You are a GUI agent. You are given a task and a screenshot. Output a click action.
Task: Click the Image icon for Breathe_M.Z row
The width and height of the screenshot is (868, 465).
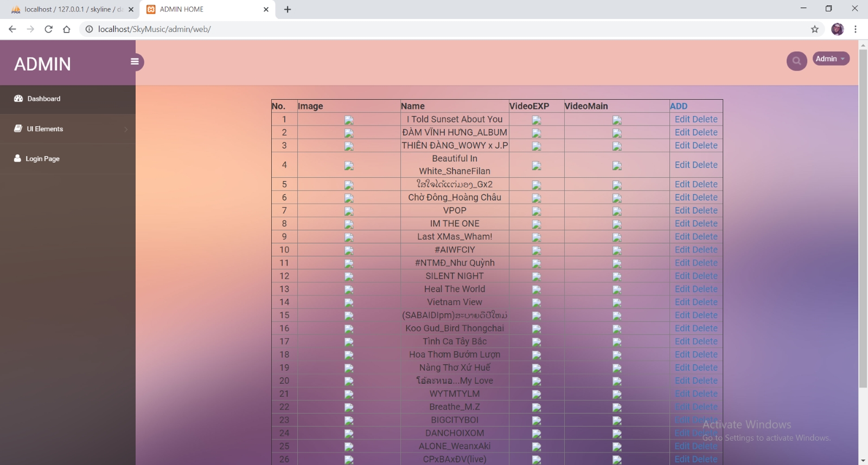coord(349,408)
